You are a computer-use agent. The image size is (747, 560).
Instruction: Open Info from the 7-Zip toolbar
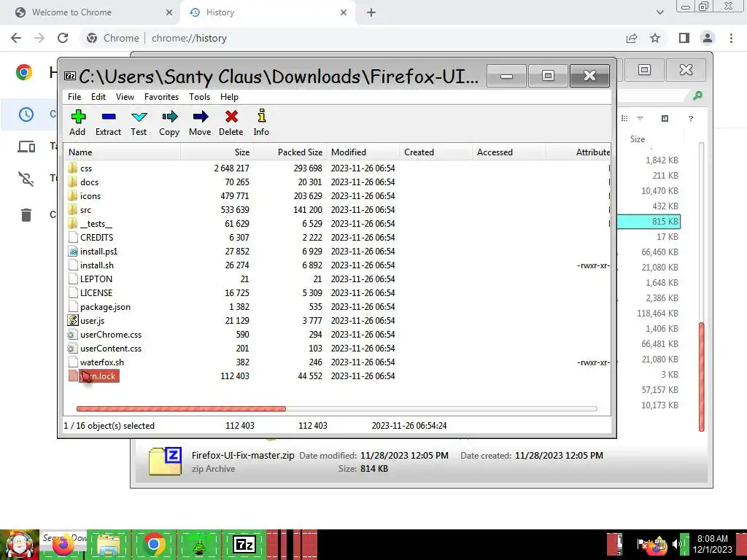261,122
